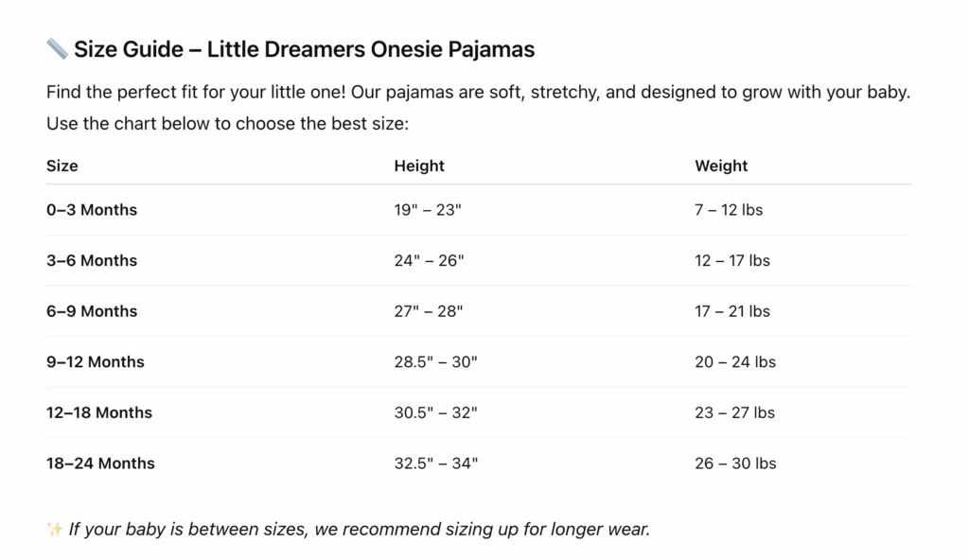
Task: Click the 28.5" – 30" height cell
Action: click(435, 361)
